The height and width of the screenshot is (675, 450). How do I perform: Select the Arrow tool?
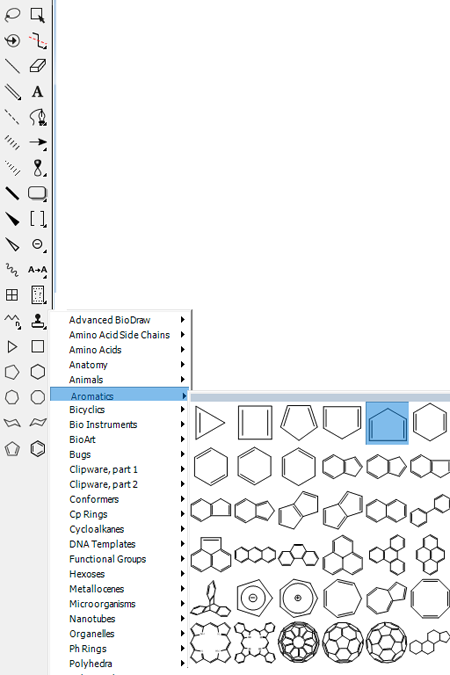38,142
